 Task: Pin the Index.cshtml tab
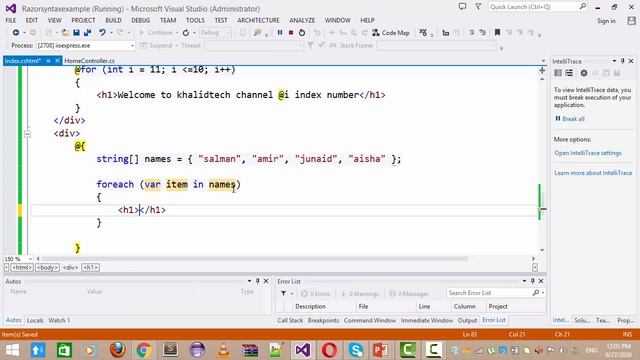point(48,61)
